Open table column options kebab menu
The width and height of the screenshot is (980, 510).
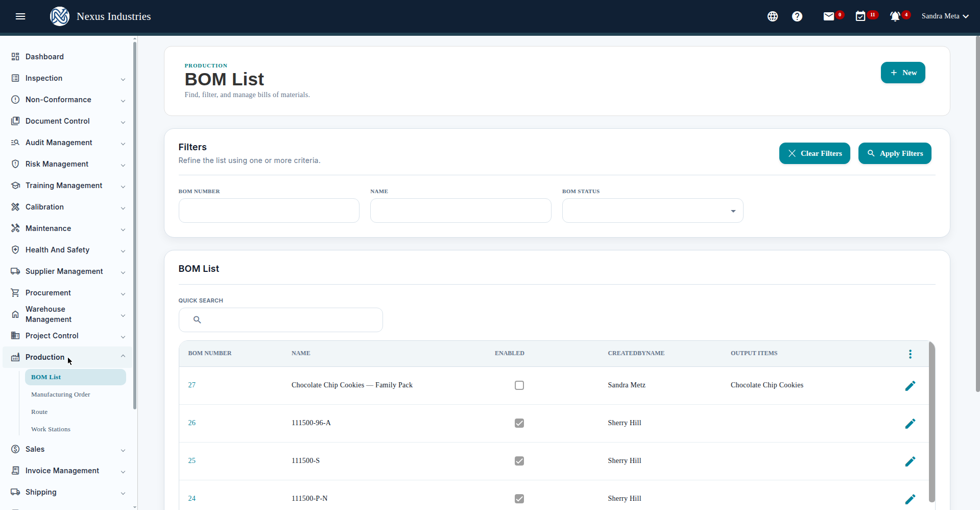(910, 354)
